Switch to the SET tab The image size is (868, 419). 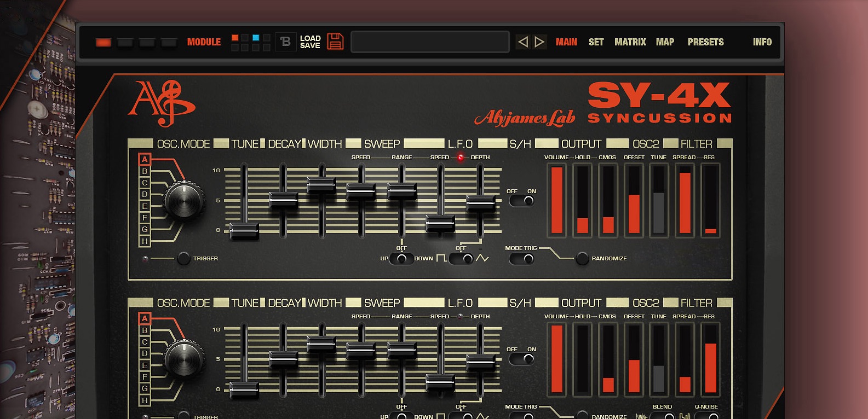point(596,42)
